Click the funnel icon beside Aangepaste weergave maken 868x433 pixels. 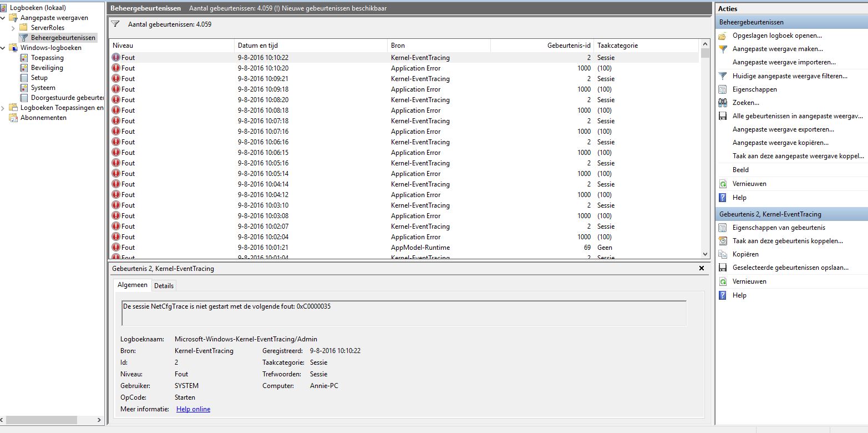(x=723, y=49)
